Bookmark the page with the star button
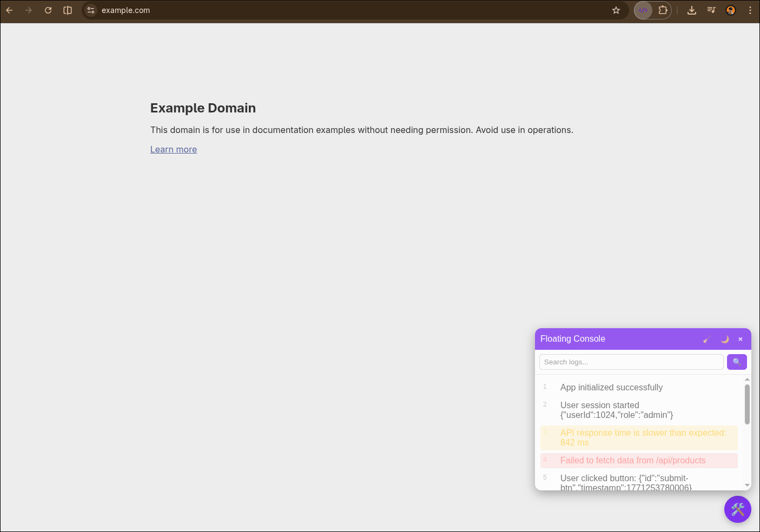The image size is (760, 532). (616, 10)
